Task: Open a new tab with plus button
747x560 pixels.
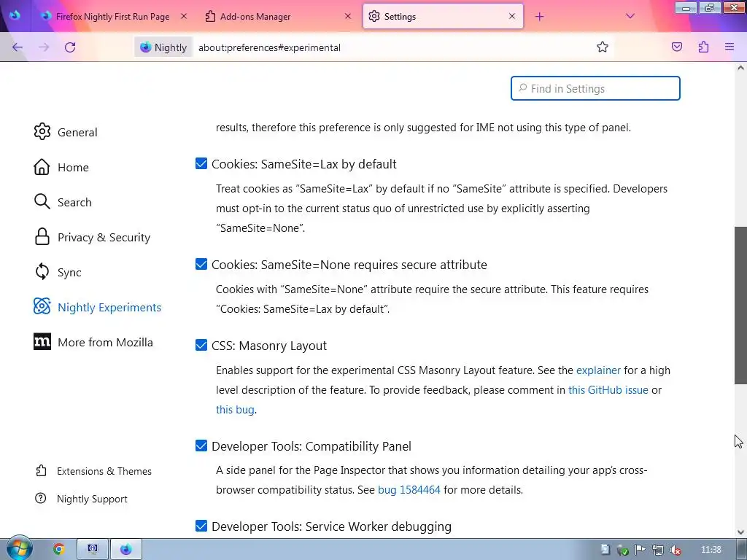Action: [539, 17]
